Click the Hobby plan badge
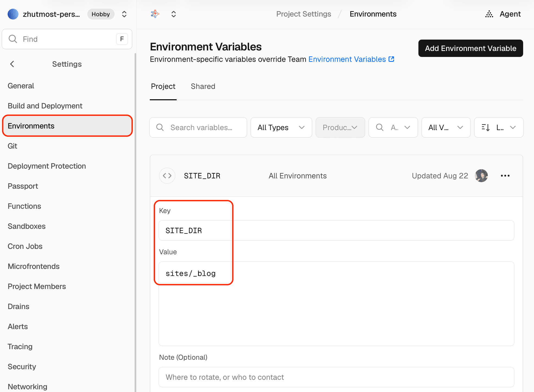 click(101, 14)
